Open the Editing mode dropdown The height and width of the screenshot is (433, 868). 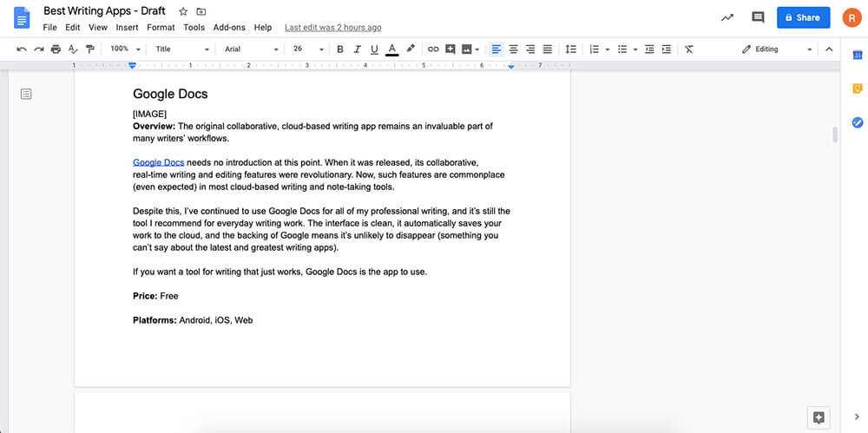pyautogui.click(x=777, y=49)
